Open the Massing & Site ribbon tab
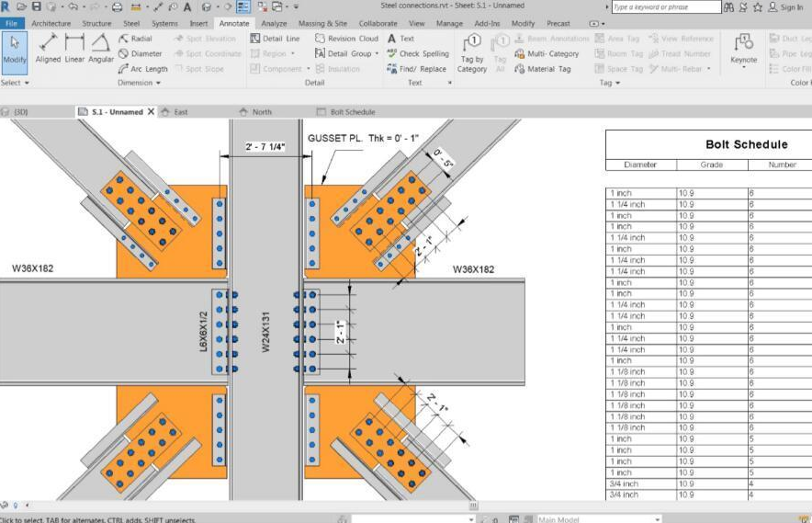Image resolution: width=812 pixels, height=523 pixels. click(322, 23)
